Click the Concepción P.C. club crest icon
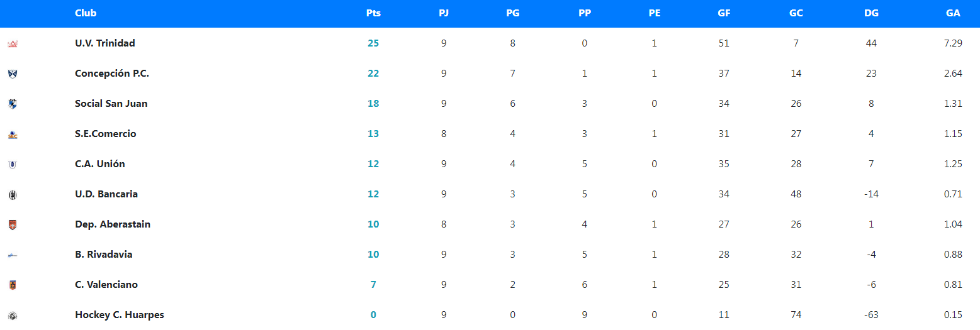Screen dimensions: 980x330 (x=13, y=74)
